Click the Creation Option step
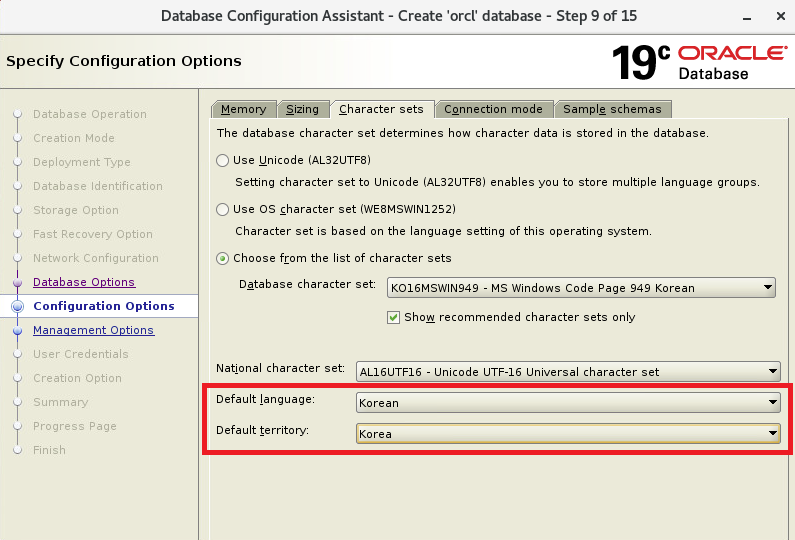The image size is (795, 540). 77,378
